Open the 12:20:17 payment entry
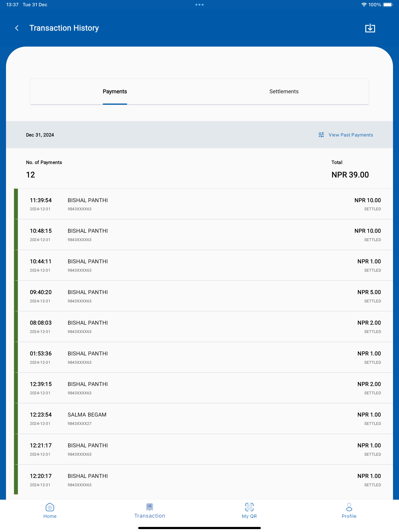This screenshot has height=532, width=399. click(x=203, y=480)
